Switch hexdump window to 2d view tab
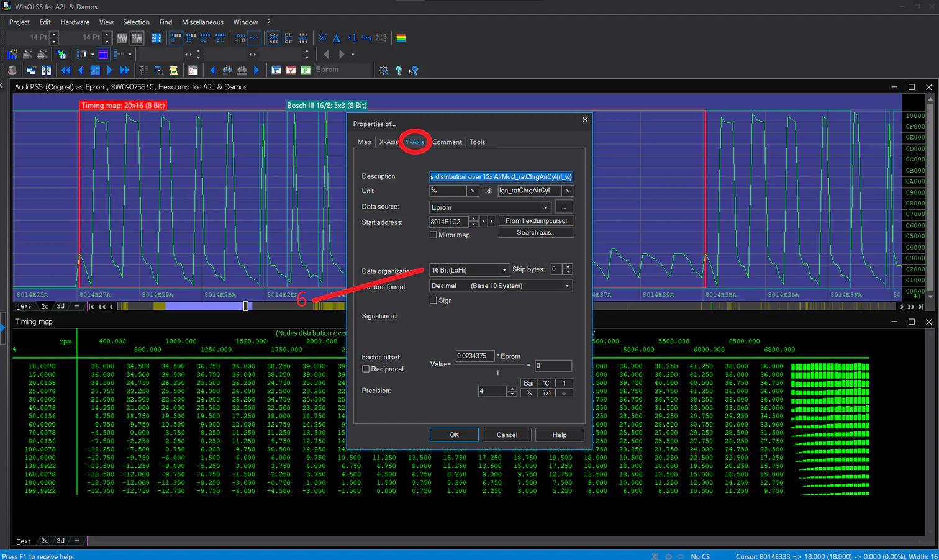This screenshot has height=560, width=939. coord(45,306)
